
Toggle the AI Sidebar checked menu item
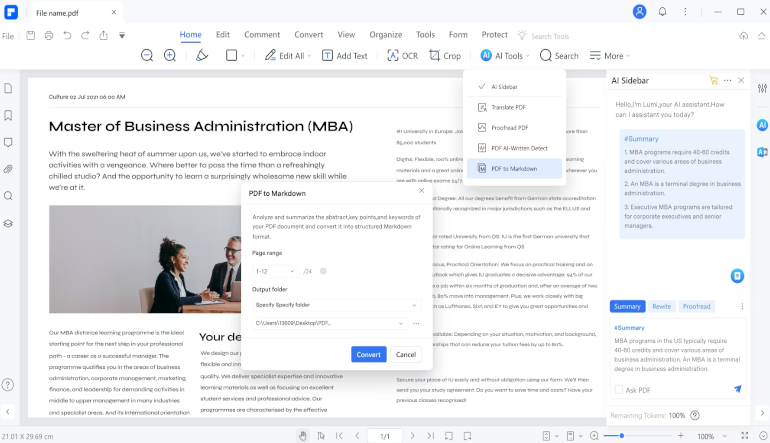click(x=514, y=86)
